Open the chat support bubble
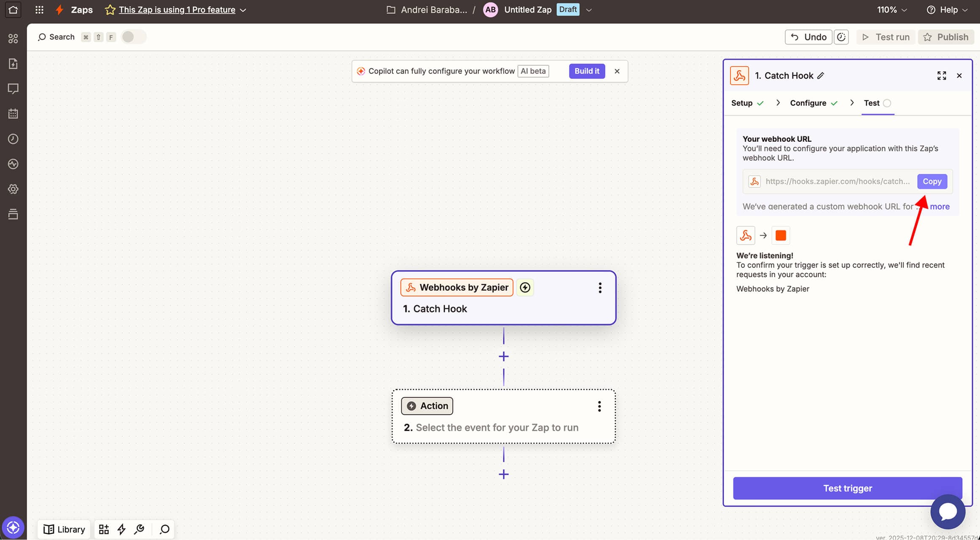 948,511
